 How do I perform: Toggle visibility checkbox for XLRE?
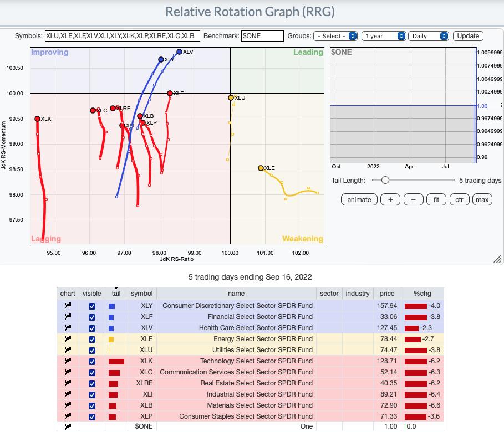[x=92, y=383]
